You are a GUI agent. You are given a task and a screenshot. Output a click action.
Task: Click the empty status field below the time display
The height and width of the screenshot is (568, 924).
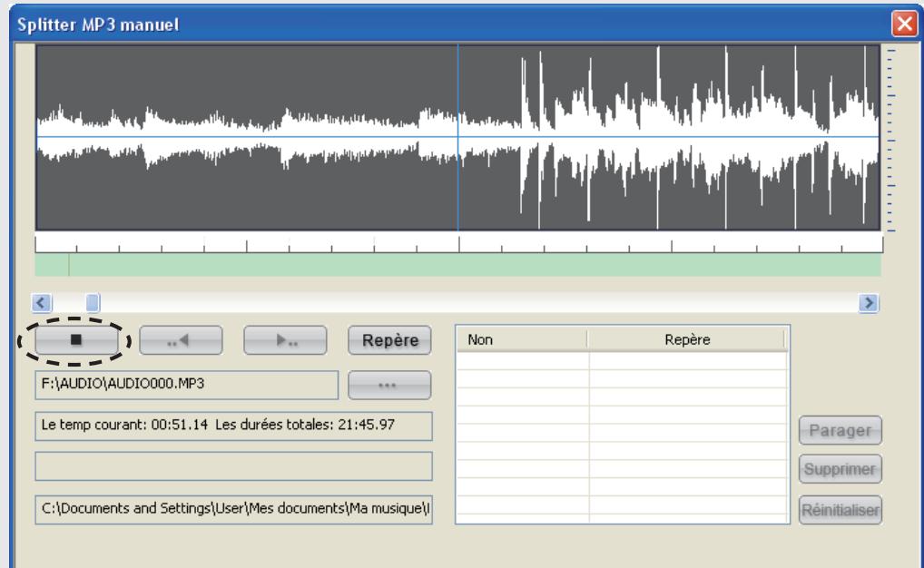234,466
